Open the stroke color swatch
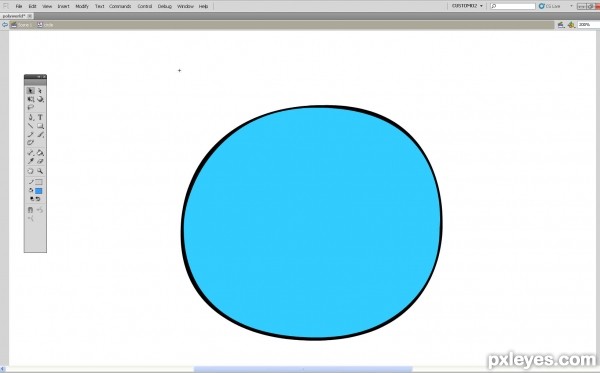This screenshot has width=600, height=373. click(39, 182)
